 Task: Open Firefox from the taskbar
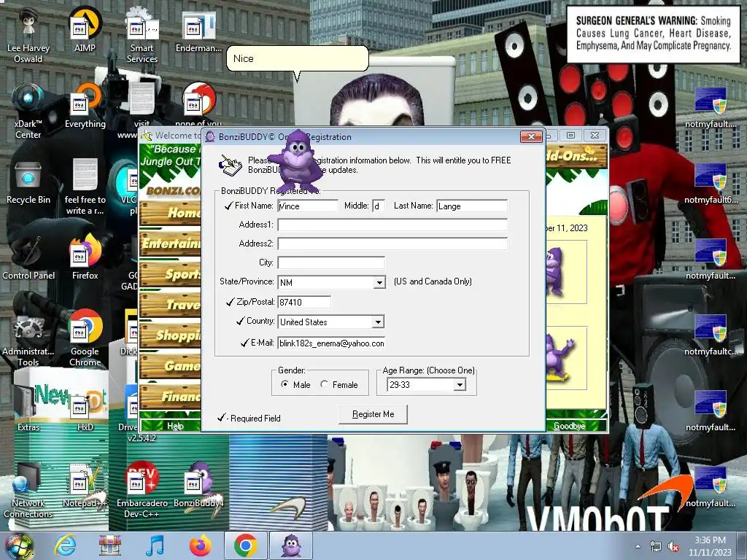tap(200, 545)
